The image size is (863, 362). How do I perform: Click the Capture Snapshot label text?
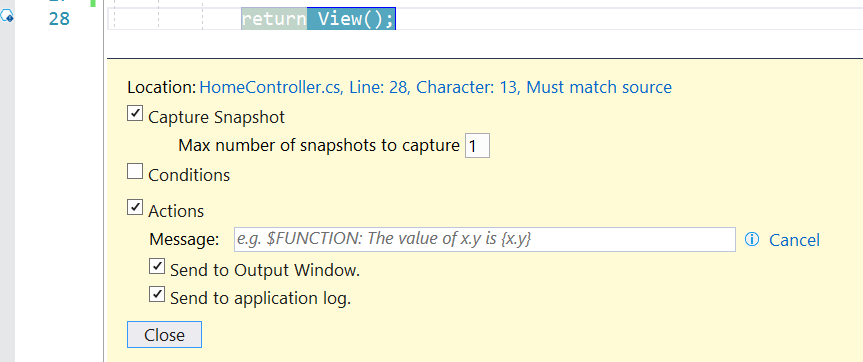click(217, 117)
